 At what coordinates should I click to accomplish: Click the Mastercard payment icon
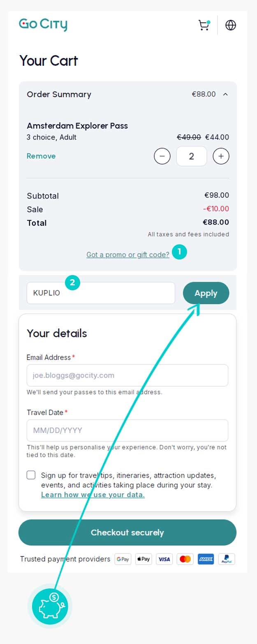coord(185,559)
